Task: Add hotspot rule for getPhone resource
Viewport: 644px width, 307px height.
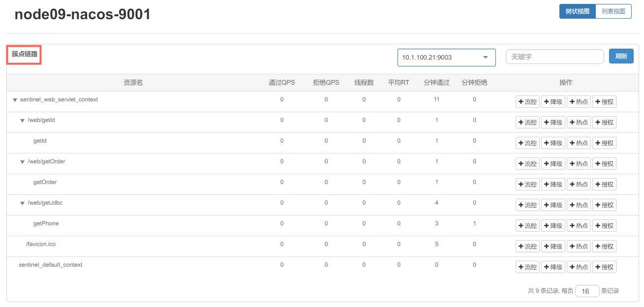Action: point(579,226)
